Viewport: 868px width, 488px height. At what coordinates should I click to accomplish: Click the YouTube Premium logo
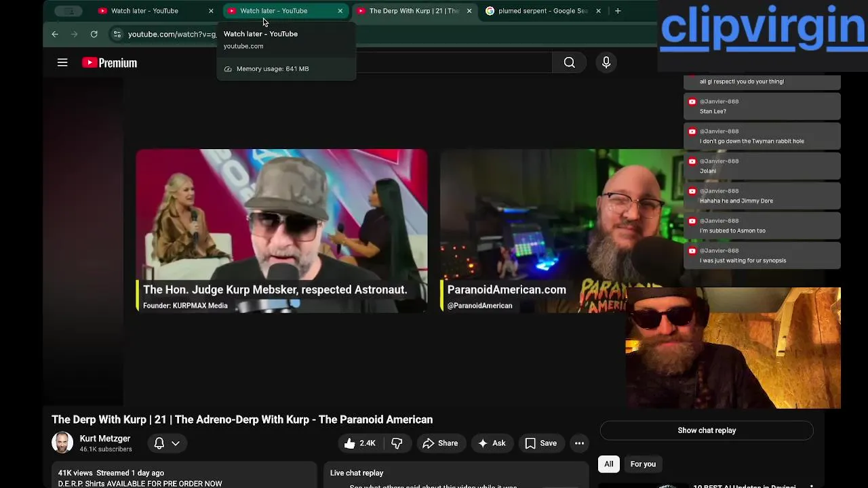coord(109,63)
